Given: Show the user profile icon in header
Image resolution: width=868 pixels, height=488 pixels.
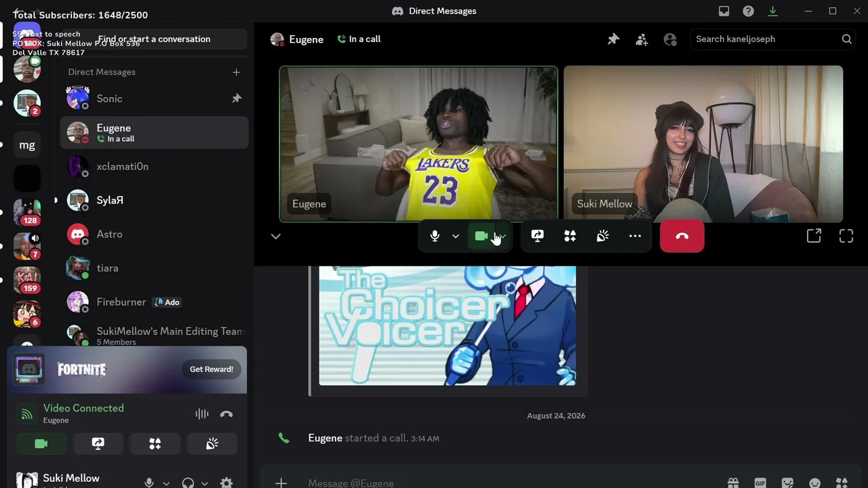Looking at the screenshot, I should 670,39.
